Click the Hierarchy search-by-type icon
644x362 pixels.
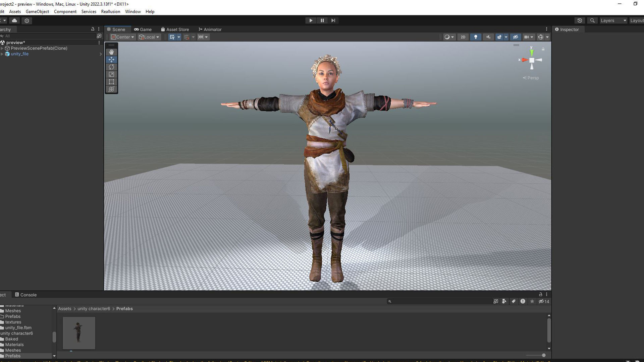pyautogui.click(x=99, y=36)
